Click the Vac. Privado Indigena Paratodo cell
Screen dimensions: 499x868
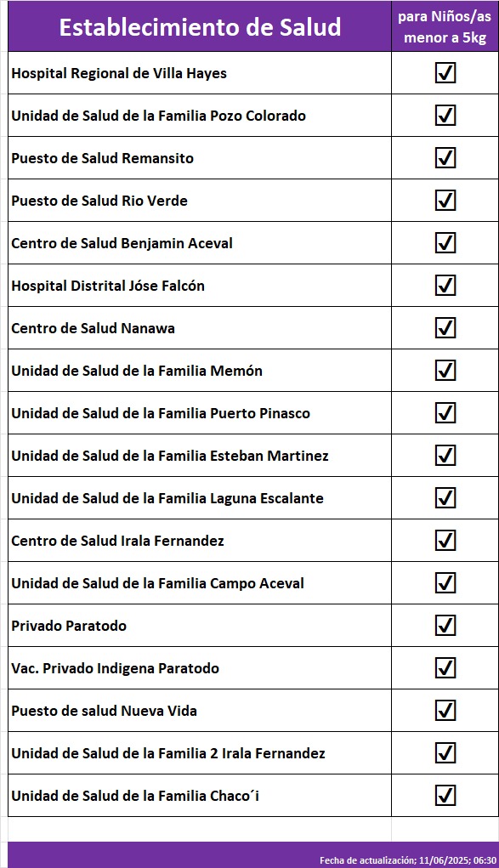click(200, 667)
